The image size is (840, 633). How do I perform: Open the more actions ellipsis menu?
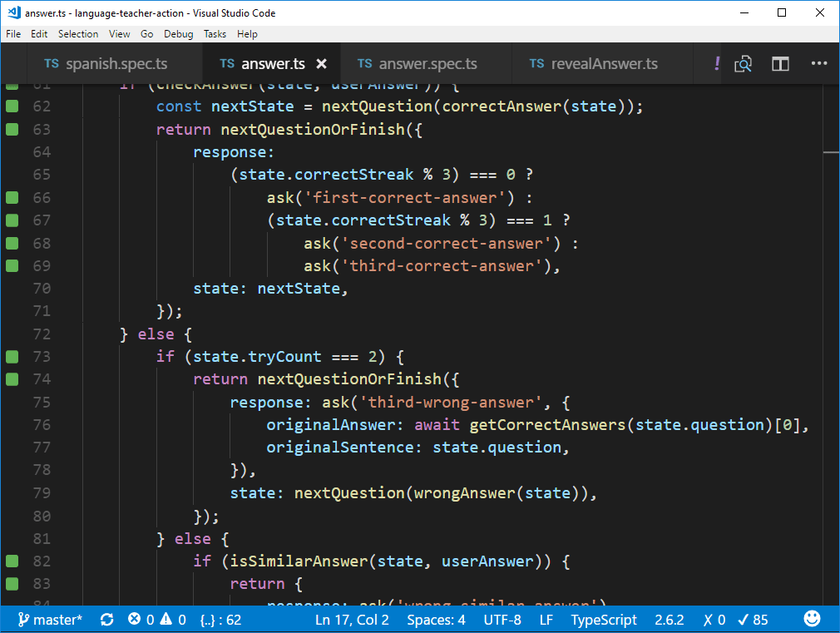819,64
